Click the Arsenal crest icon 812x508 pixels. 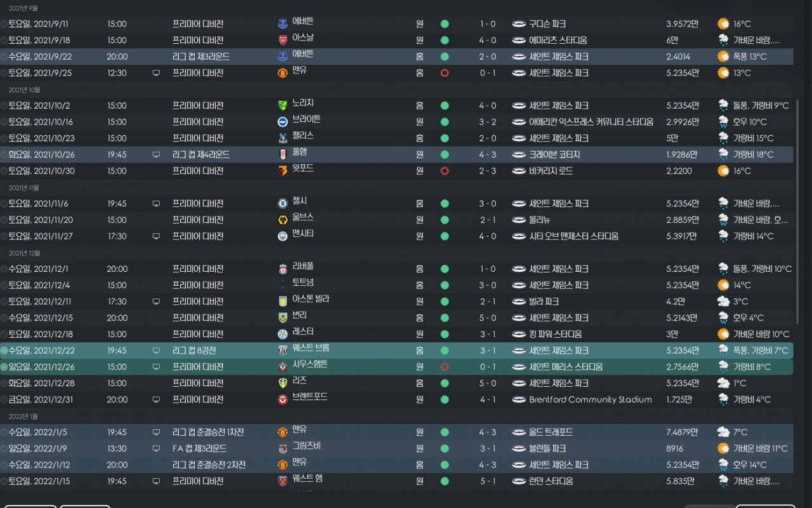pos(282,40)
